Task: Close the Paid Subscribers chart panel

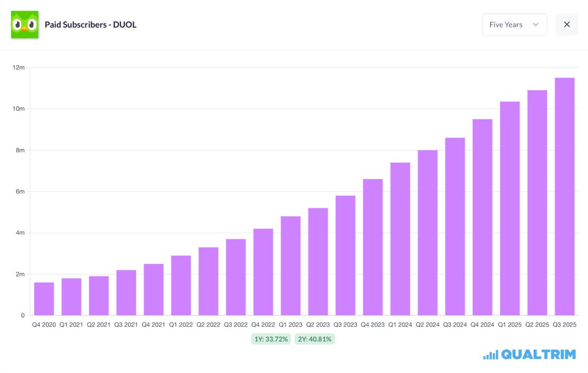Action: tap(567, 25)
